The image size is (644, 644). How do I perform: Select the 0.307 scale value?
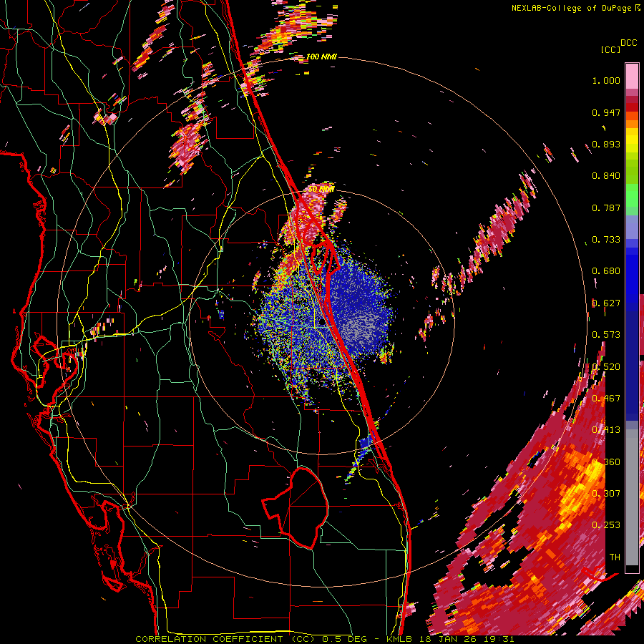point(606,493)
